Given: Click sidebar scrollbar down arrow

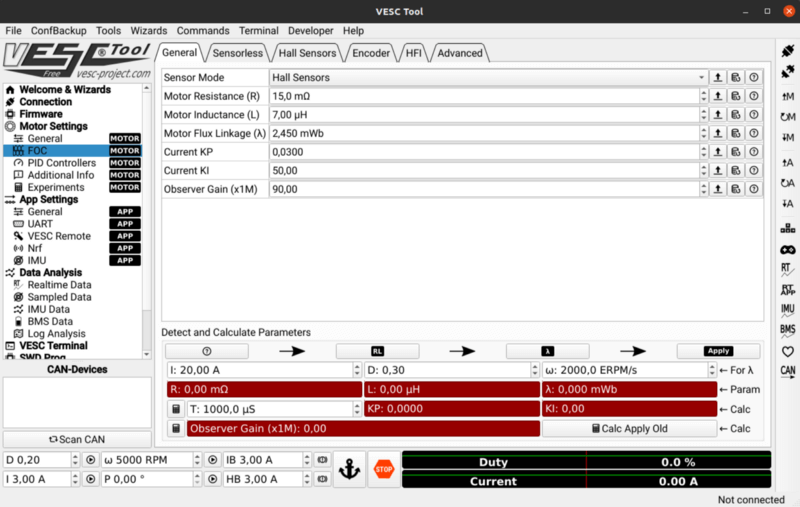Looking at the screenshot, I should click(146, 354).
